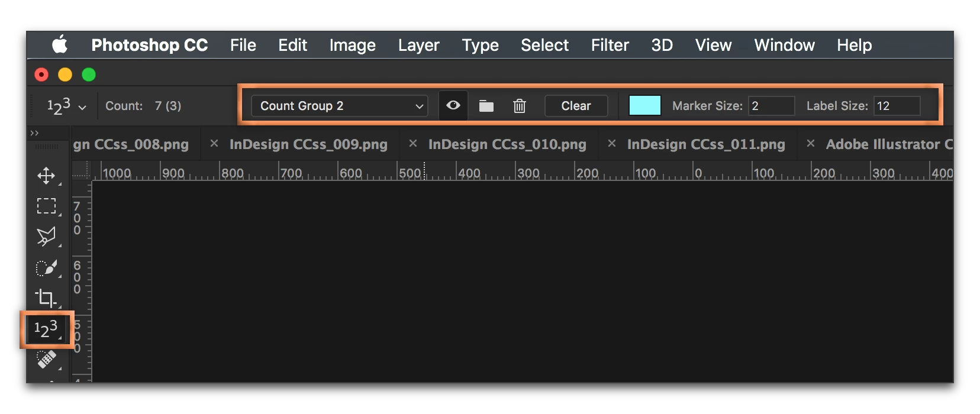
Task: Open the Select menu
Action: click(544, 45)
